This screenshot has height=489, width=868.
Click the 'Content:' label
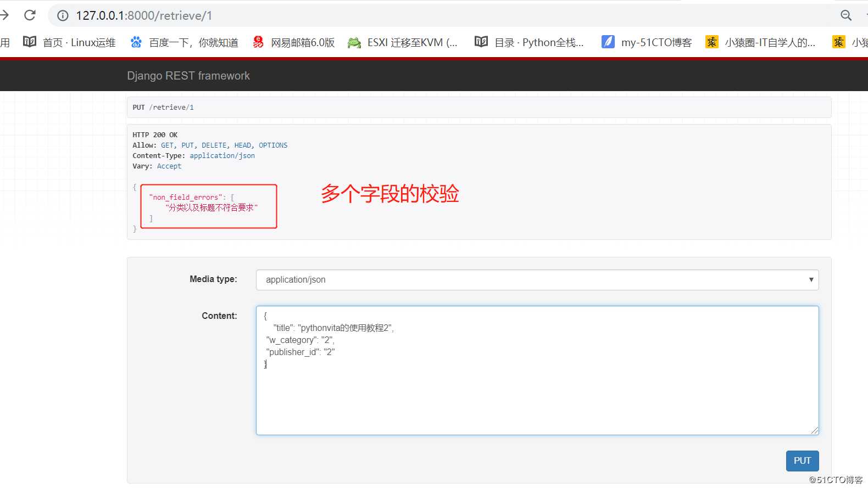pos(219,316)
